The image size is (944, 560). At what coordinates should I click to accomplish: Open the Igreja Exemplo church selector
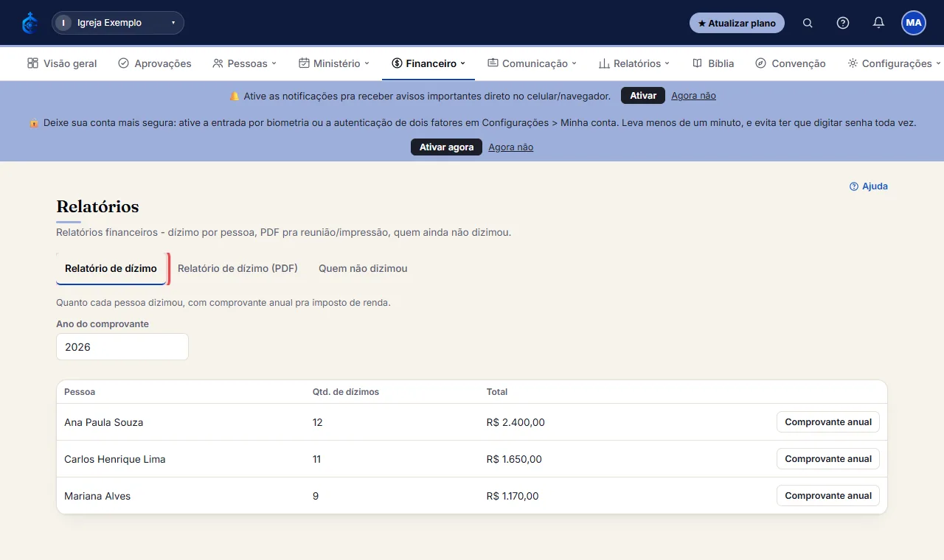point(118,23)
